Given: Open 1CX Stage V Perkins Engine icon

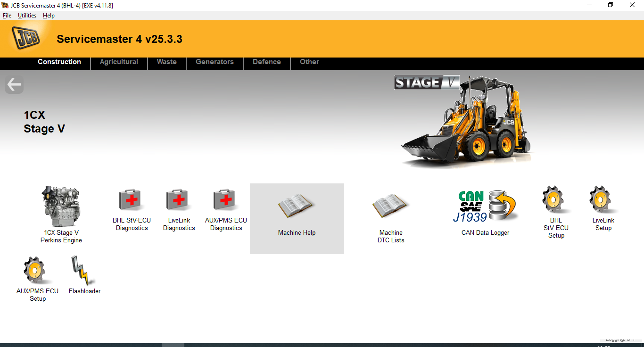Looking at the screenshot, I should pos(61,207).
